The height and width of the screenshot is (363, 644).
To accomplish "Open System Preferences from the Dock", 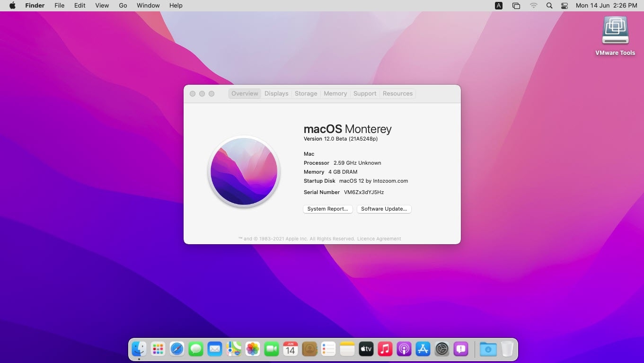I will [442, 349].
